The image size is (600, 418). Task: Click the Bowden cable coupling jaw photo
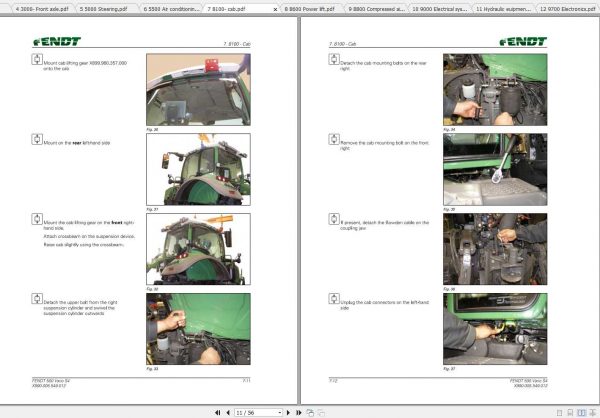point(495,249)
